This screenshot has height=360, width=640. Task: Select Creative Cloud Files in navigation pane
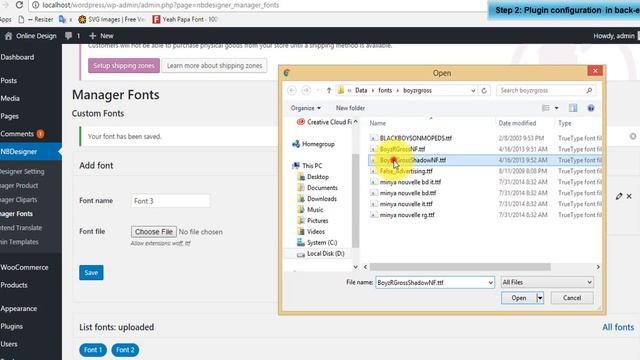325,122
